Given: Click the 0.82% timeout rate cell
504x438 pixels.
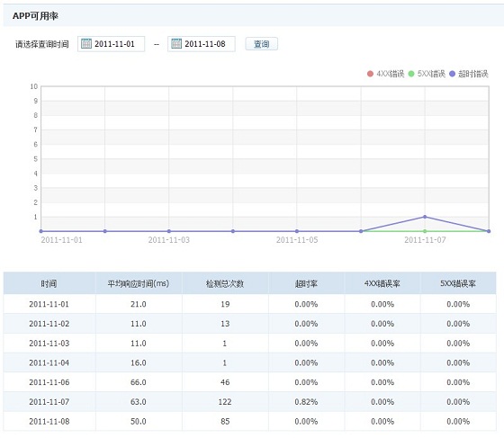Looking at the screenshot, I should [x=306, y=402].
